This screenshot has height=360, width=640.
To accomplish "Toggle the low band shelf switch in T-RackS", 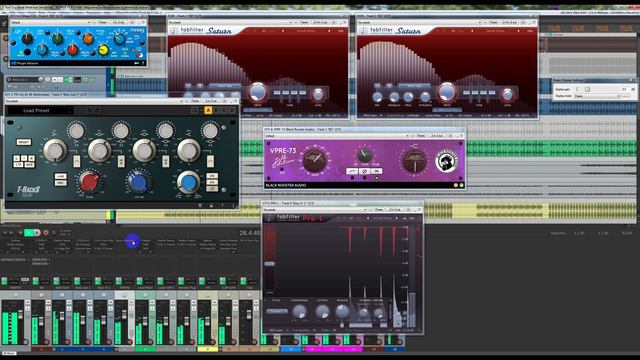I will pyautogui.click(x=77, y=161).
